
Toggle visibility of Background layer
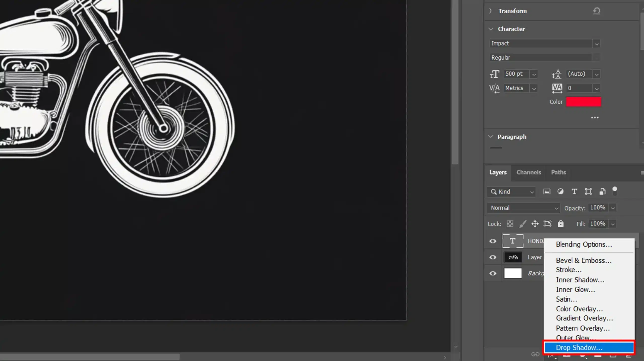tap(493, 273)
